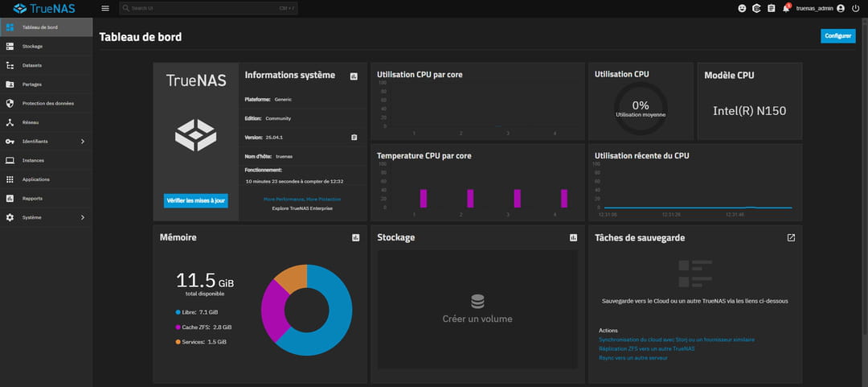
Task: Click uptime 10 minutes 23 secondes text
Action: (x=294, y=181)
